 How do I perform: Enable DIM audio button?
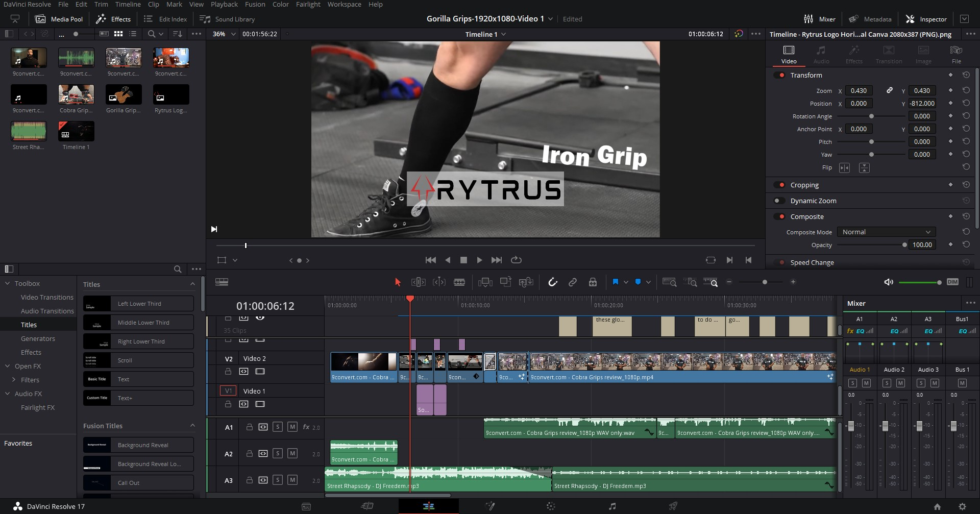coord(952,282)
